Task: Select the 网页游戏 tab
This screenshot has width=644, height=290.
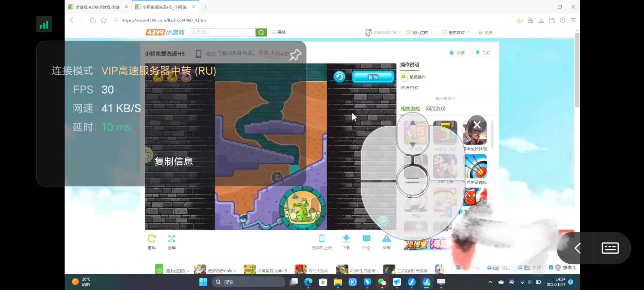Action: coord(435,109)
